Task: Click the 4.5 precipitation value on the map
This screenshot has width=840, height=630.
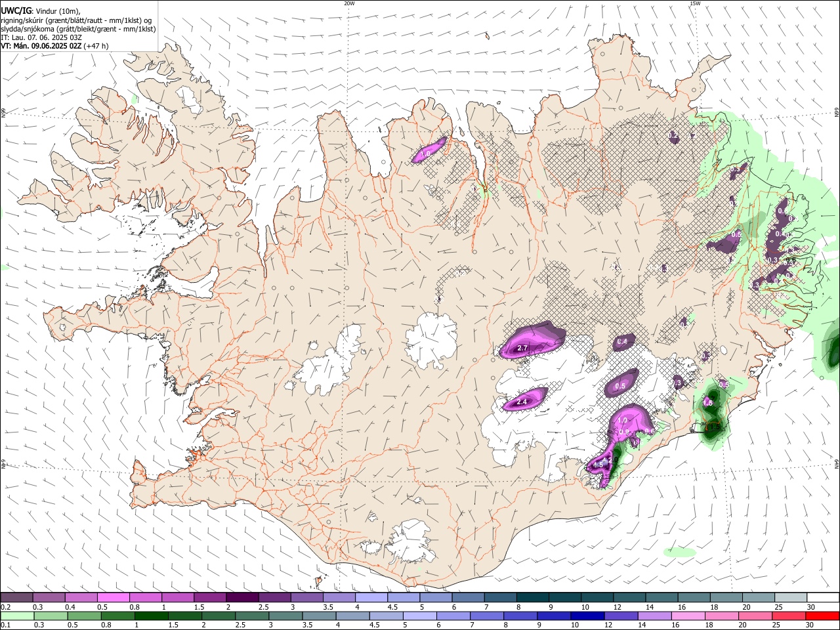Action: tap(598, 465)
